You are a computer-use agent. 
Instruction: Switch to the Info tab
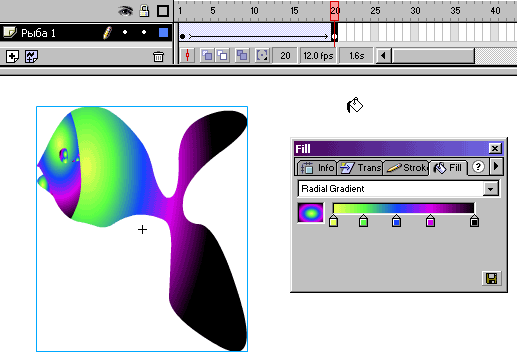tap(318, 168)
